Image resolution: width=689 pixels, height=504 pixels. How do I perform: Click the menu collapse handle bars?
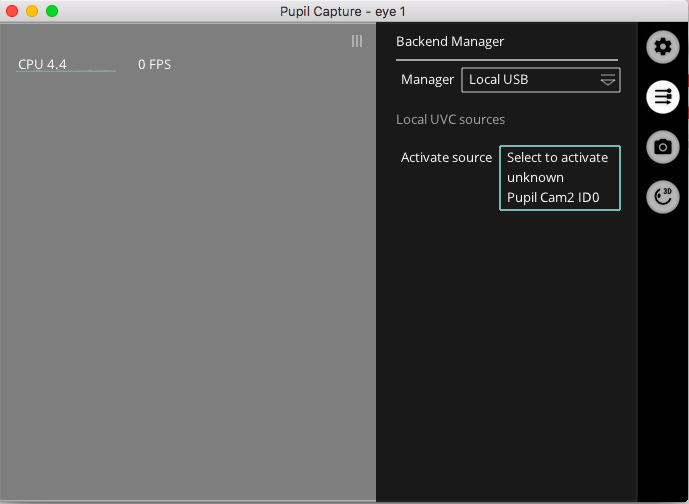357,41
